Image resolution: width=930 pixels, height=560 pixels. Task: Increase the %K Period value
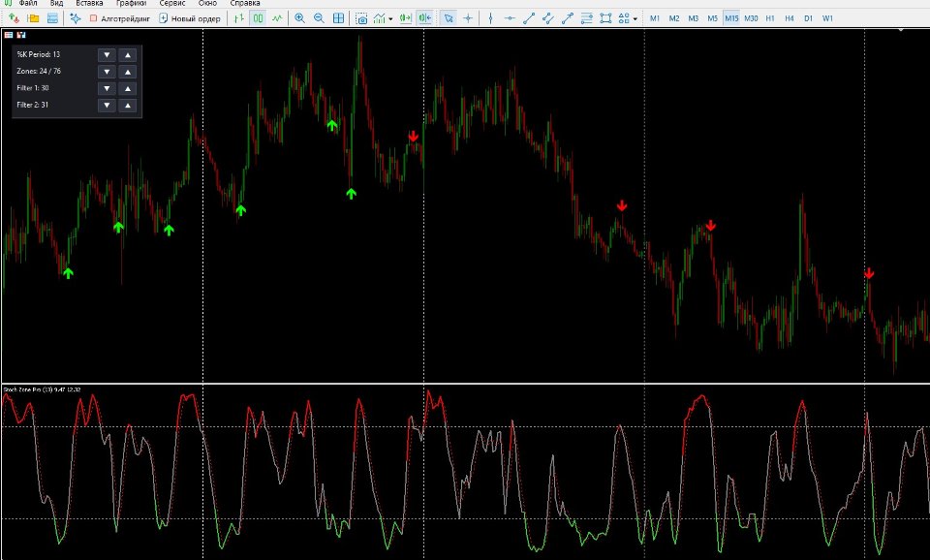click(x=128, y=55)
